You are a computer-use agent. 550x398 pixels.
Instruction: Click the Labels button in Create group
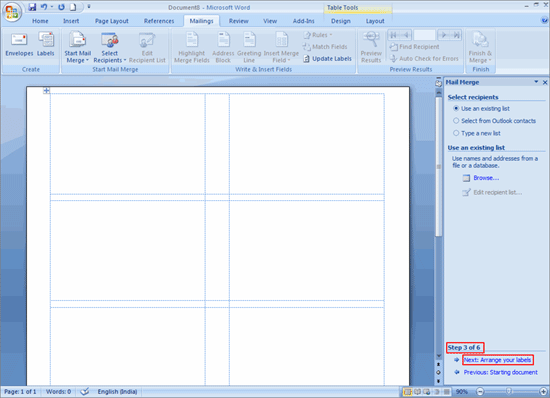point(46,45)
